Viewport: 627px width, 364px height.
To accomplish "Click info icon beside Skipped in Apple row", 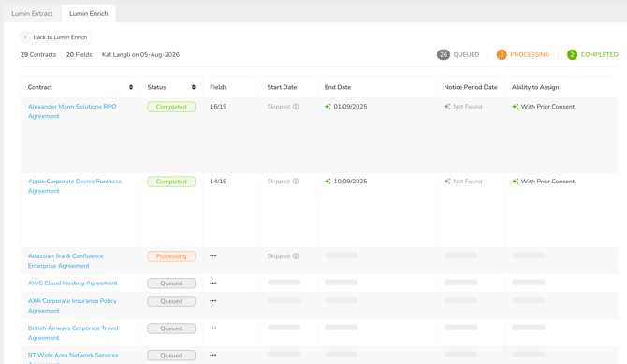I will pyautogui.click(x=296, y=182).
